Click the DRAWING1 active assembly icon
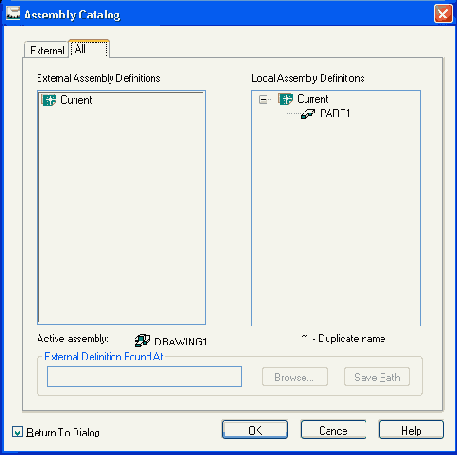 click(x=142, y=340)
